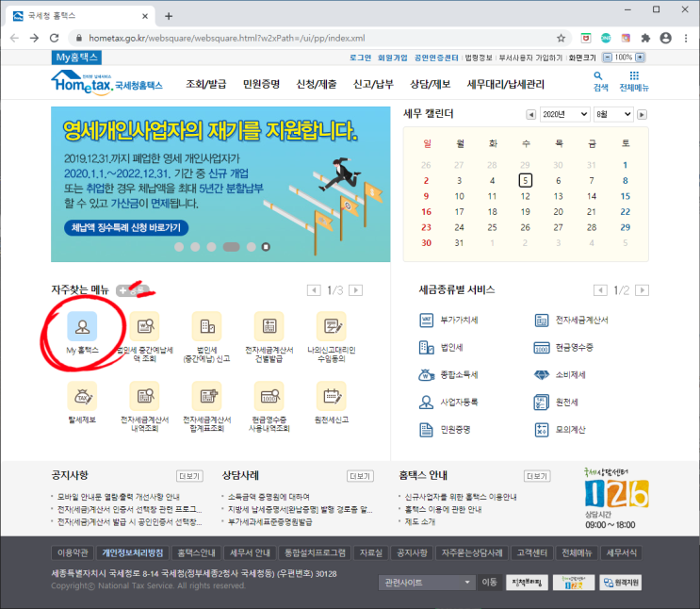Open the 개인정보처리방침 footer link
The image size is (700, 609).
pos(133,552)
